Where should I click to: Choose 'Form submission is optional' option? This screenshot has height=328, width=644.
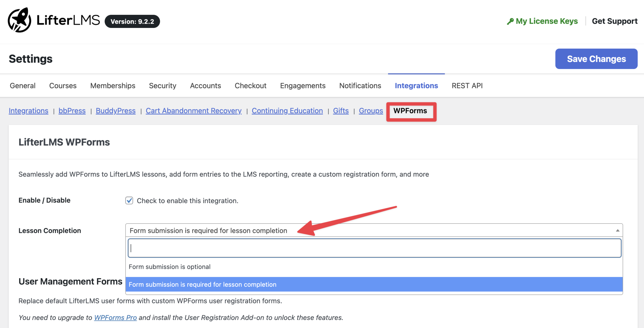pos(374,267)
